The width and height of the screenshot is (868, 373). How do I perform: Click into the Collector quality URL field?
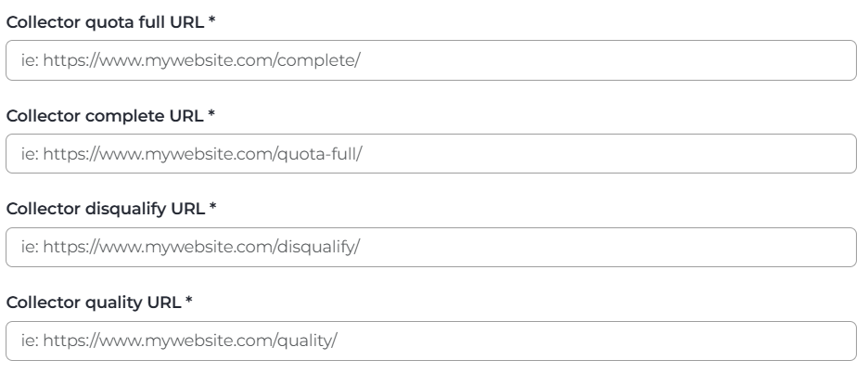click(430, 341)
